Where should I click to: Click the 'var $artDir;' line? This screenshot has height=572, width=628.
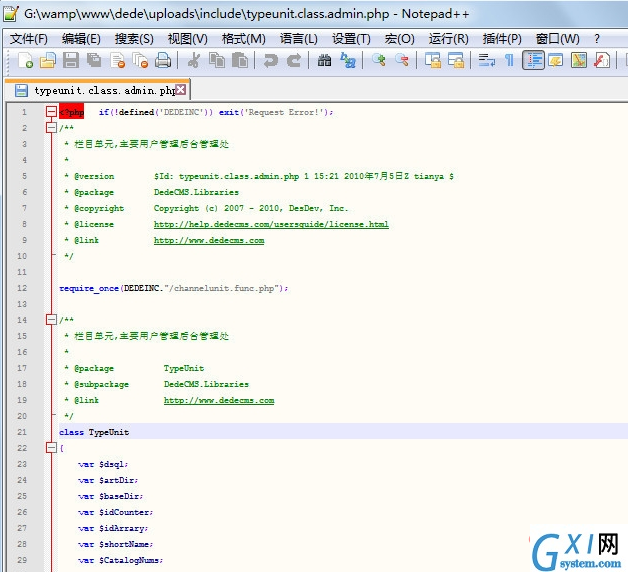click(x=108, y=480)
